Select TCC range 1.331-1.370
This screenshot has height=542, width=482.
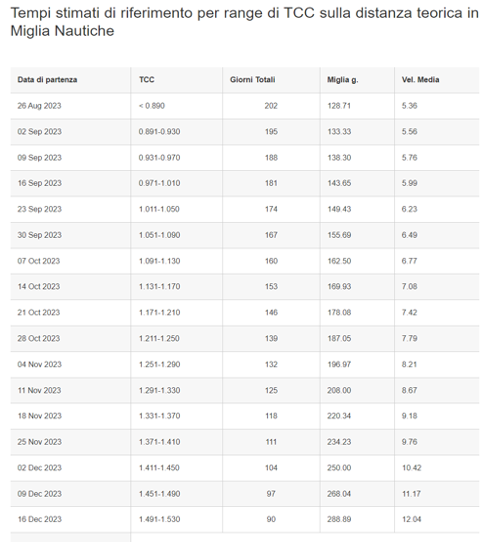159,416
